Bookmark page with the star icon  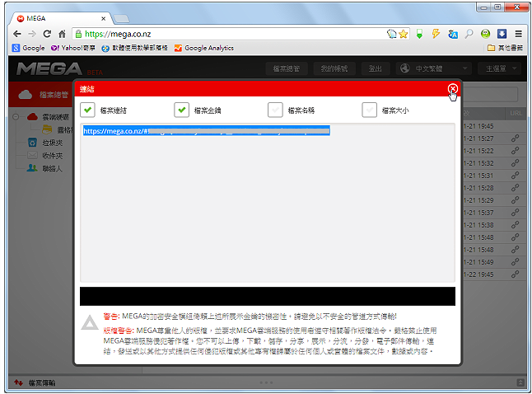tap(404, 34)
